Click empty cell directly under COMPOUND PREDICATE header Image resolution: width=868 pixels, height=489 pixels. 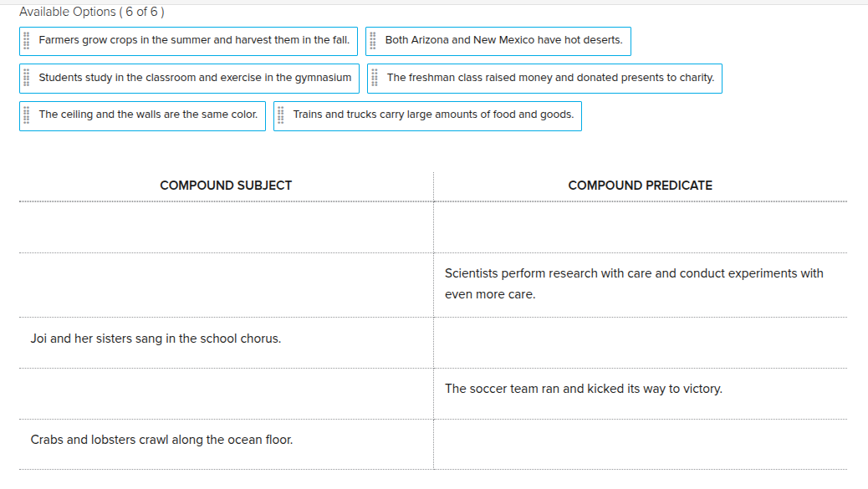(640, 227)
